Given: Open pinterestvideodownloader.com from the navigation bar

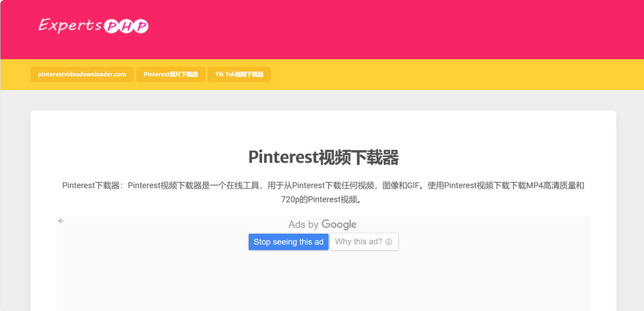Looking at the screenshot, I should (x=82, y=74).
